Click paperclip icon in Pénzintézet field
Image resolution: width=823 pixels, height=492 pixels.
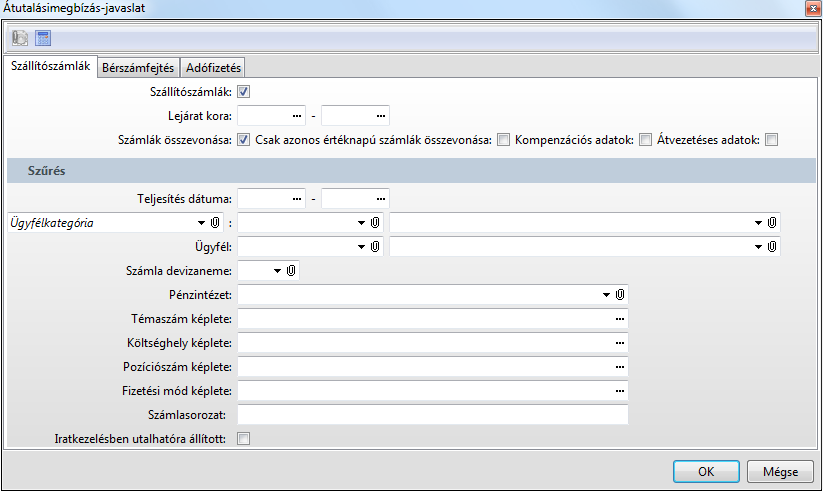click(620, 295)
